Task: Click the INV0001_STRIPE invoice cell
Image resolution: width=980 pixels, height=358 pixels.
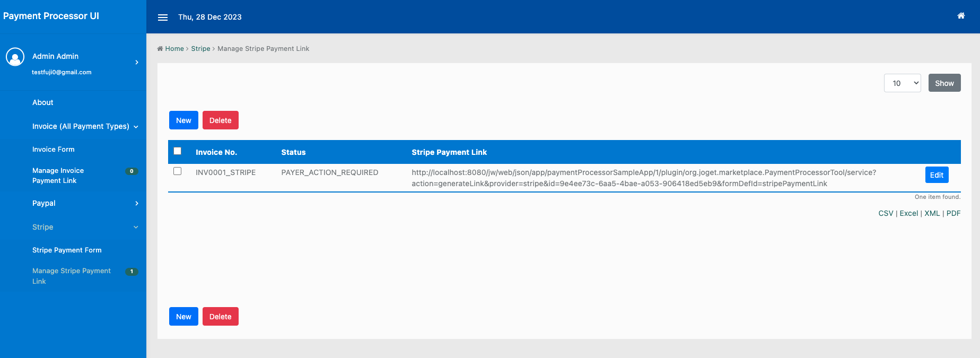Action: point(226,173)
